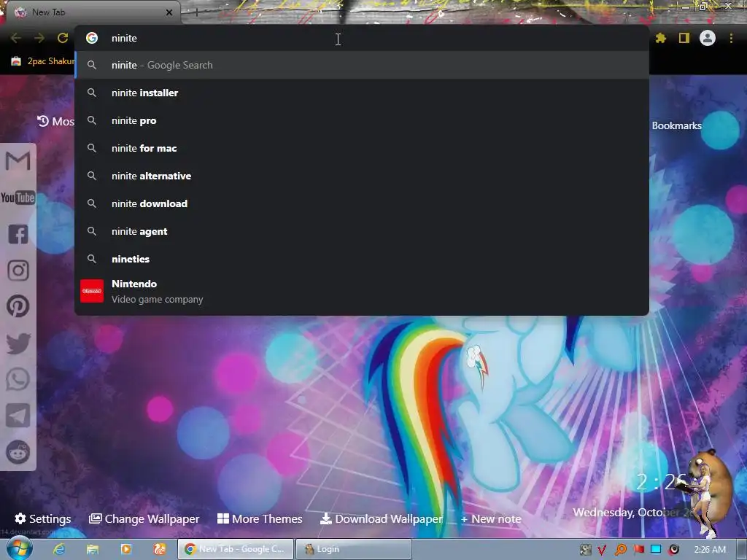747x560 pixels.
Task: Open the Bookmarks link on the page
Action: [x=676, y=125]
